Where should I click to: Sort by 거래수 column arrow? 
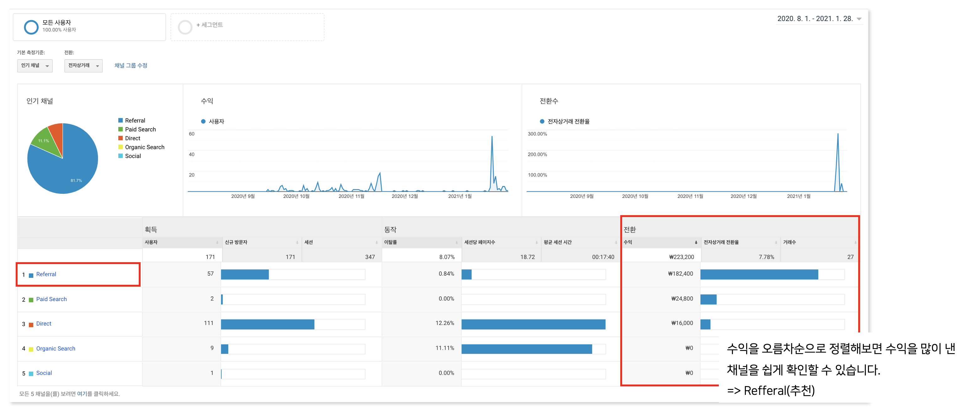855,242
